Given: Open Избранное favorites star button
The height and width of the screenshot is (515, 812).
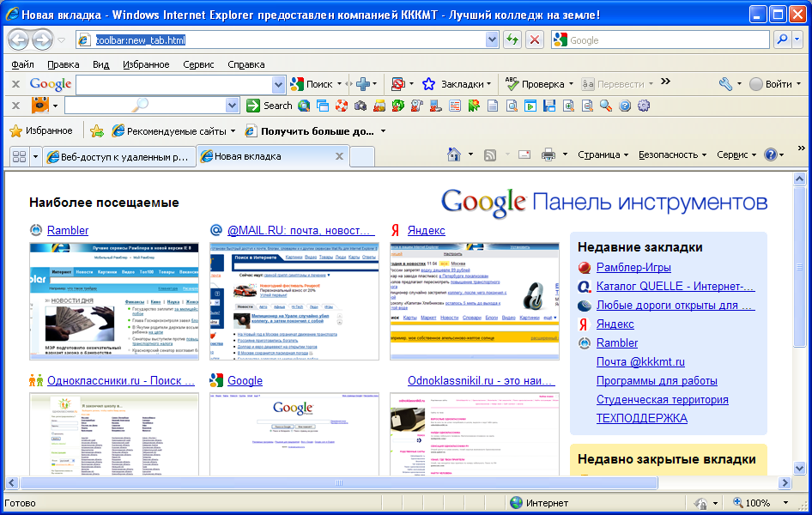Looking at the screenshot, I should click(x=41, y=131).
